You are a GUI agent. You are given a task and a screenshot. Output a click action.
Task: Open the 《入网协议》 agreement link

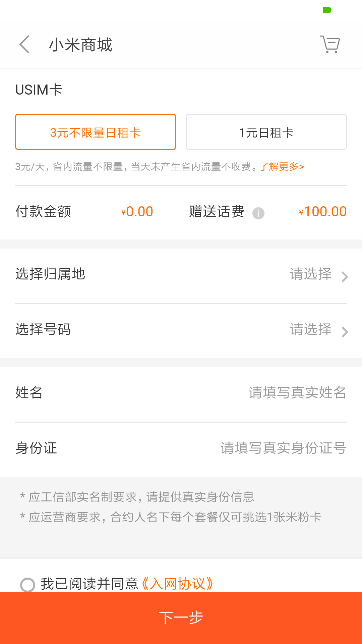[x=178, y=584]
